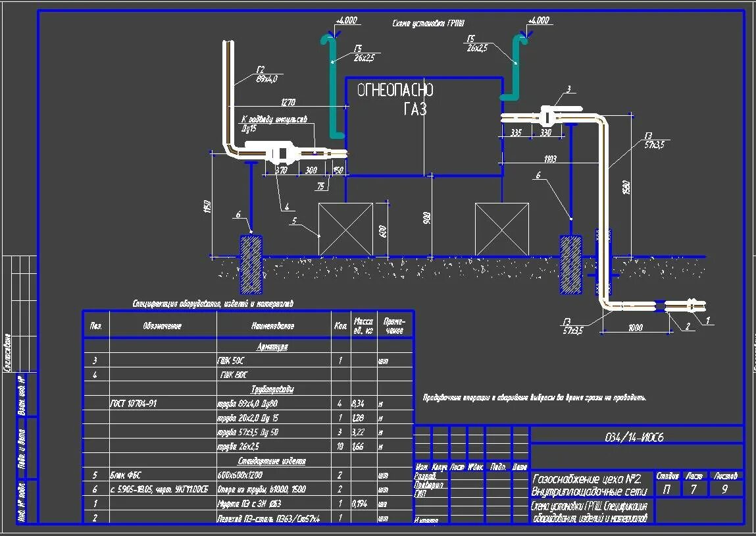
Task: Select the Г2 89x4,0 pipe label
Action: coord(266,74)
